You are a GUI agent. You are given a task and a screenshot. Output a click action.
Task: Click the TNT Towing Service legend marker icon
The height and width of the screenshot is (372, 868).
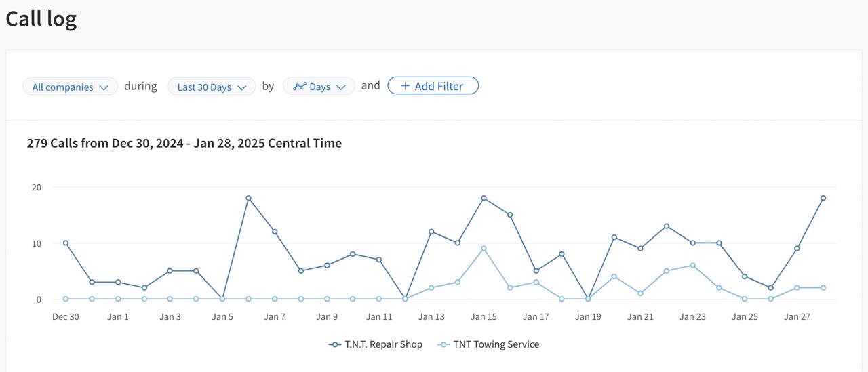click(x=443, y=344)
